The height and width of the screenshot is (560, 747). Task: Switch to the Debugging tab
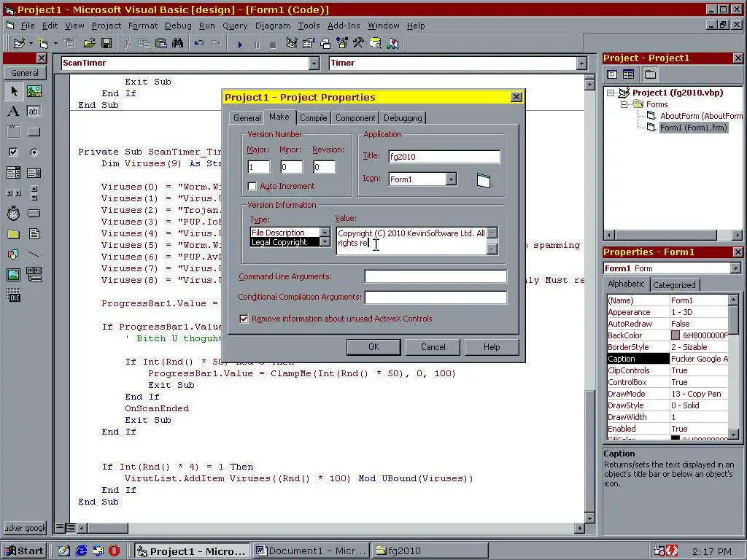(x=403, y=118)
